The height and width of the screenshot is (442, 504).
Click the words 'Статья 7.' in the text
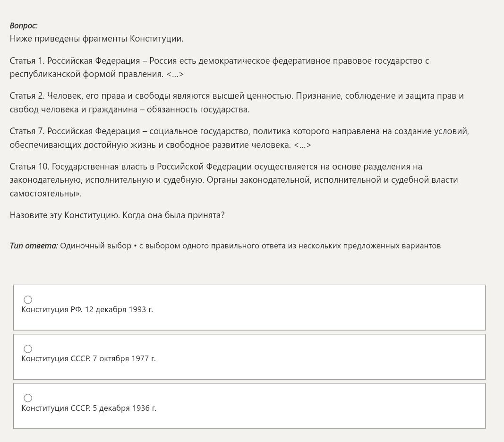click(x=27, y=131)
